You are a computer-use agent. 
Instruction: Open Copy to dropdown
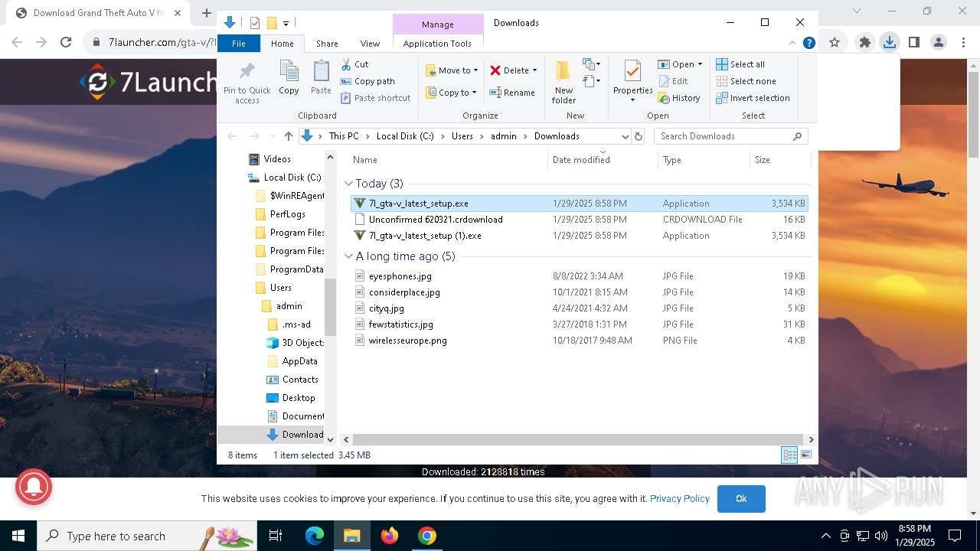[452, 93]
